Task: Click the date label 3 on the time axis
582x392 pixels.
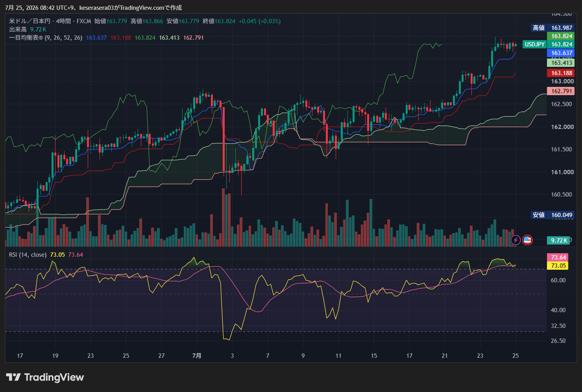Action: point(232,356)
